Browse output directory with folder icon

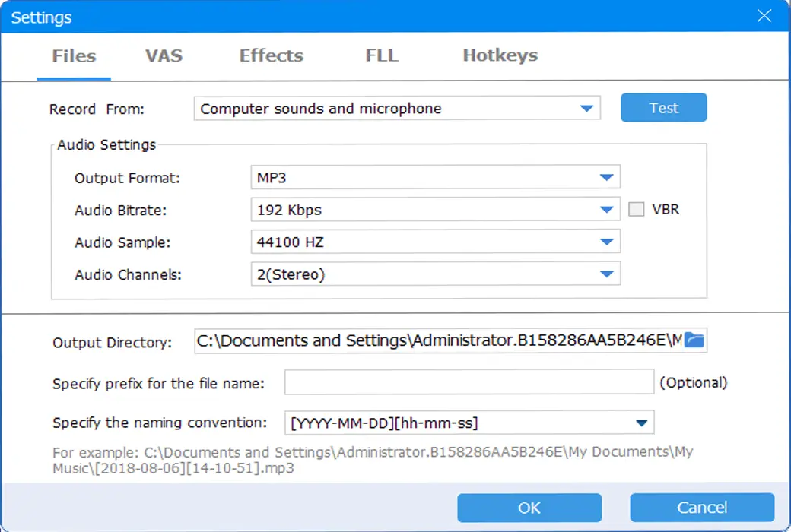click(x=694, y=340)
